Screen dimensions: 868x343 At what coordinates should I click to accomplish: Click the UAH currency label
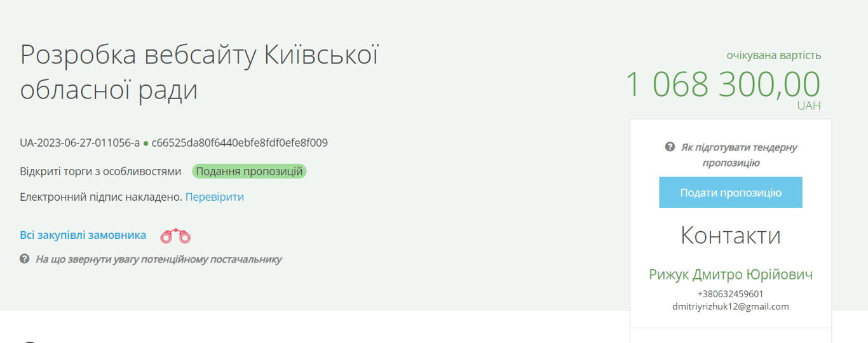[x=808, y=105]
